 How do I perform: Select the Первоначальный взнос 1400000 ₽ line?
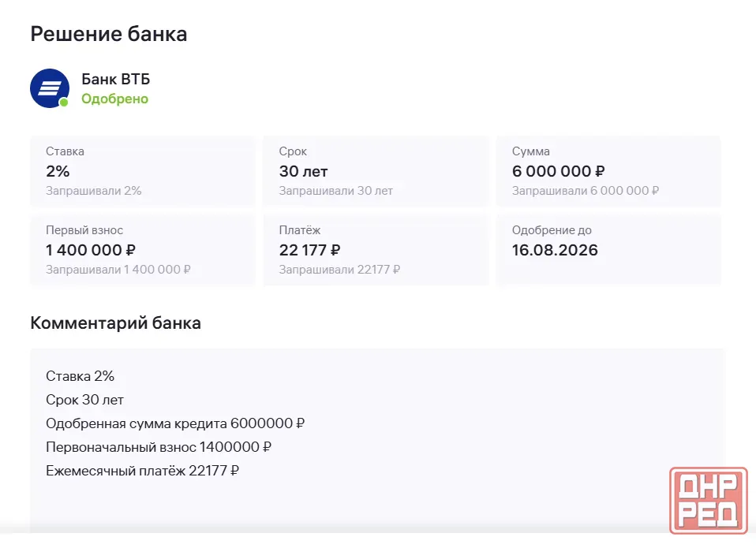[x=159, y=447]
